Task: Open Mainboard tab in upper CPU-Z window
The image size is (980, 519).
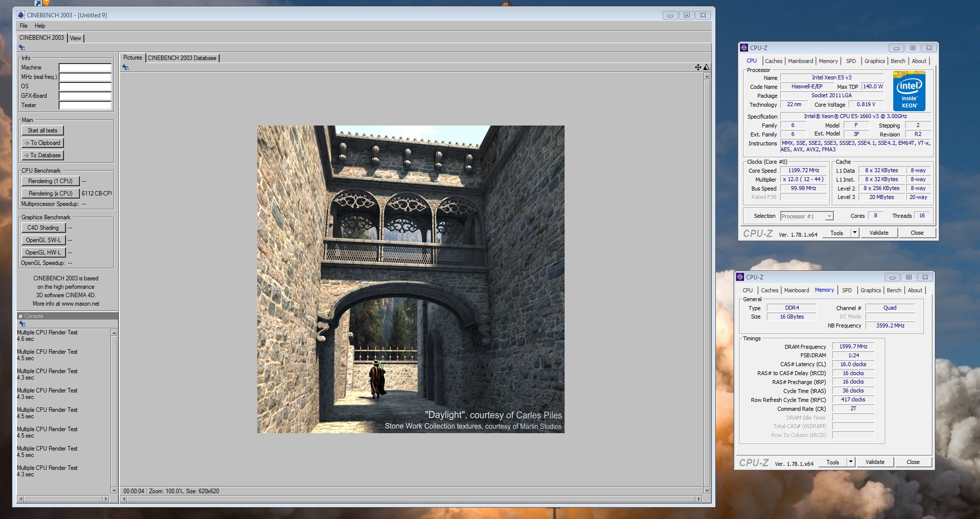Action: pyautogui.click(x=801, y=61)
